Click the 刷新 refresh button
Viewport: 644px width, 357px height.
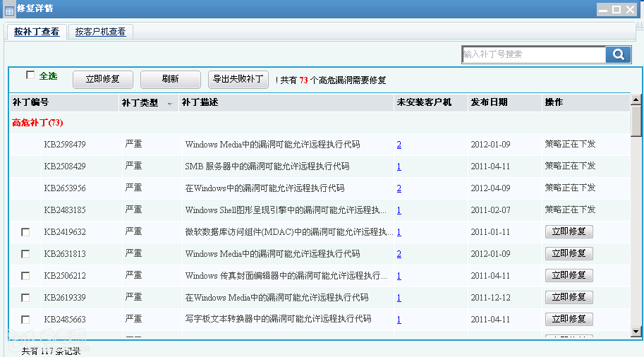coord(170,79)
